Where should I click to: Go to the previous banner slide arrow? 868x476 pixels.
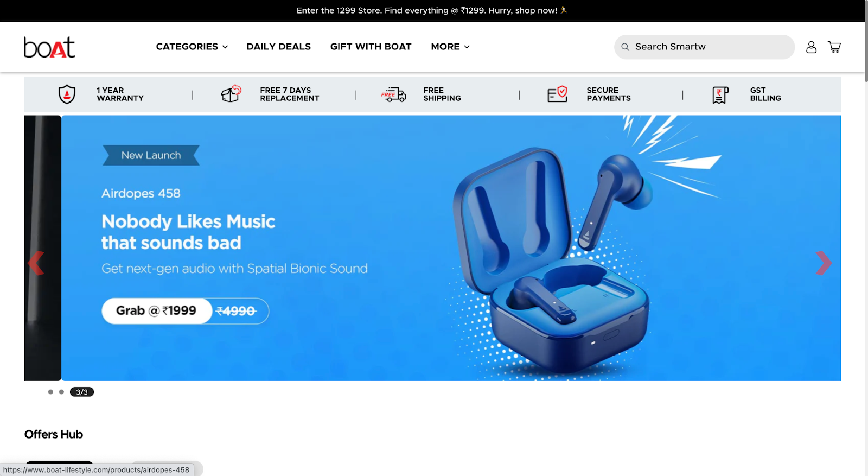[x=36, y=263]
